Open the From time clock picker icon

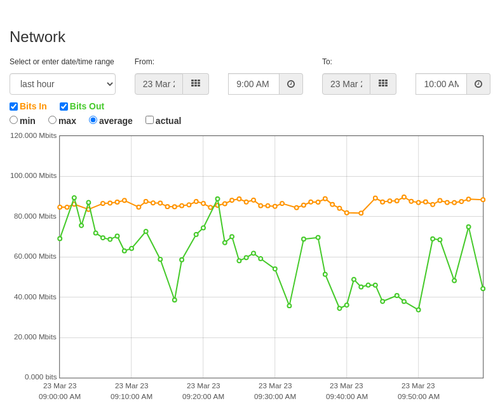(291, 84)
